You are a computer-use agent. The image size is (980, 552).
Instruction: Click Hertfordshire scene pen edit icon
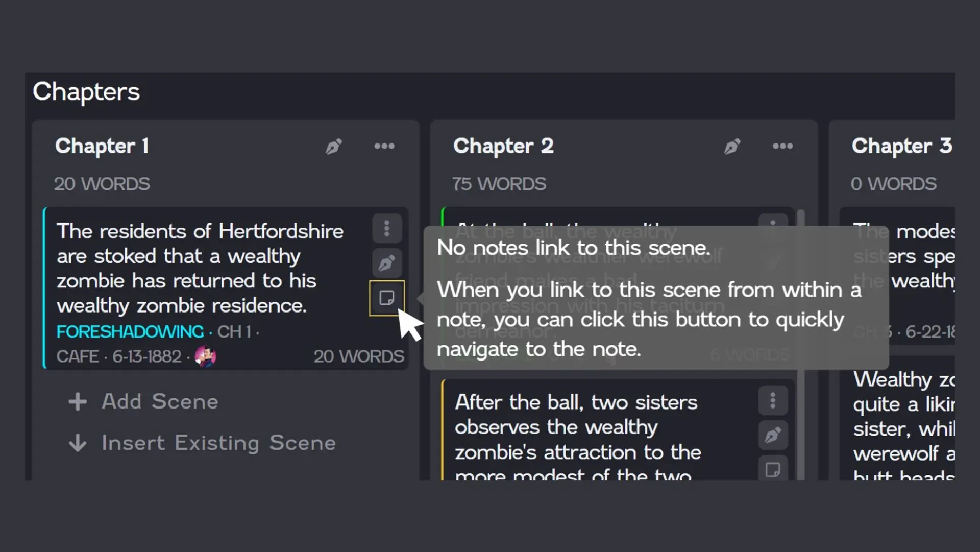pyautogui.click(x=387, y=263)
